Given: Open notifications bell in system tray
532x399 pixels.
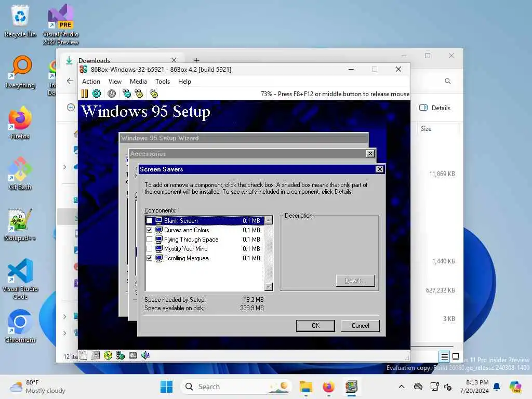Looking at the screenshot, I should click(497, 387).
